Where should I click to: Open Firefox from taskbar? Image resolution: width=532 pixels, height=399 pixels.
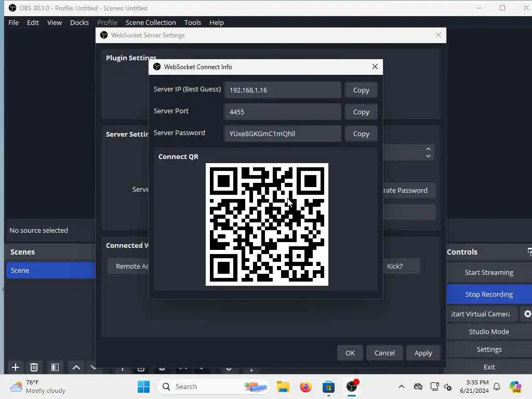(305, 387)
